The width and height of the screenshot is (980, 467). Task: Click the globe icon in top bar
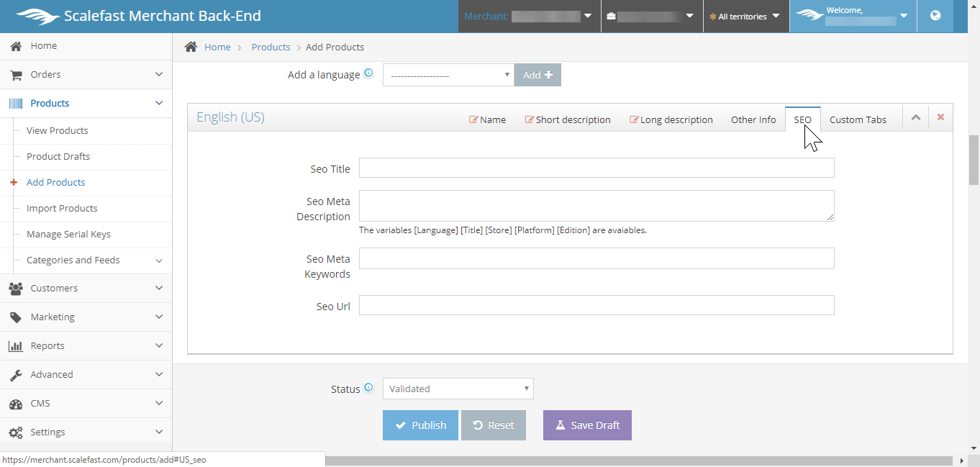[935, 16]
